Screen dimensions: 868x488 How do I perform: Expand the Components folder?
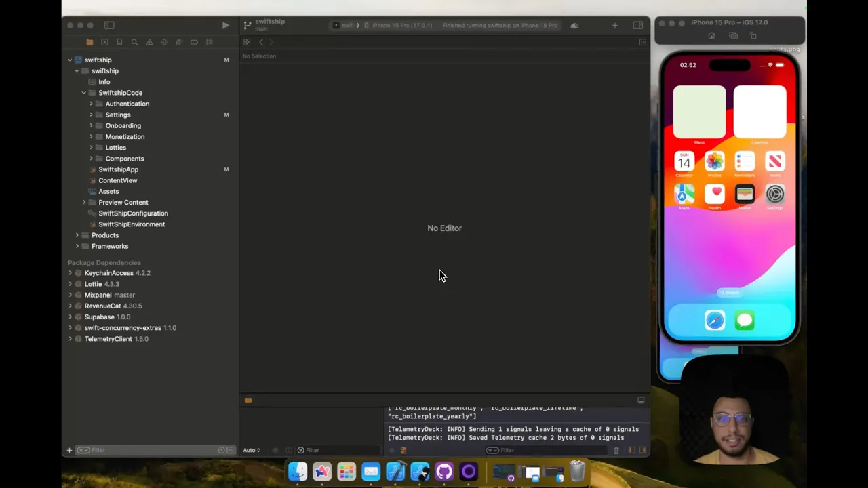(x=91, y=159)
